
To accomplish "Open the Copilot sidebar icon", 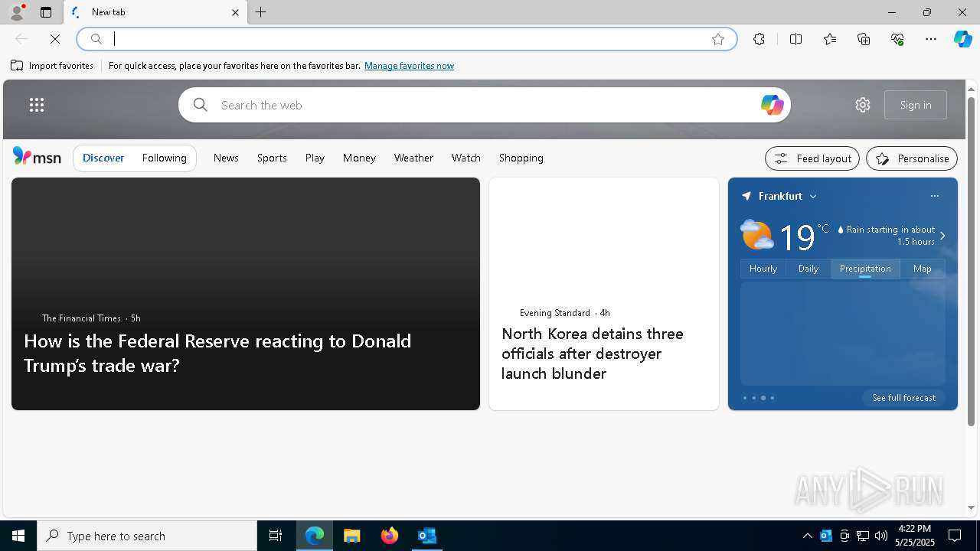I will point(962,39).
